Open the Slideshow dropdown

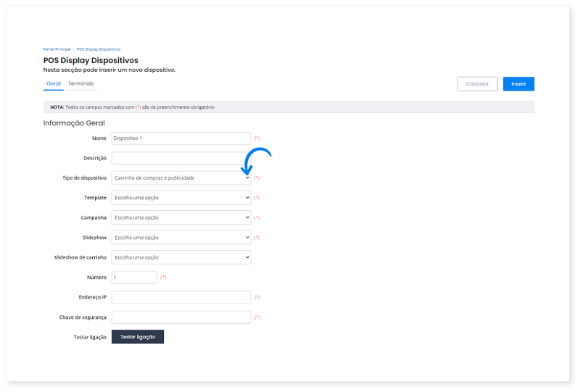[181, 238]
